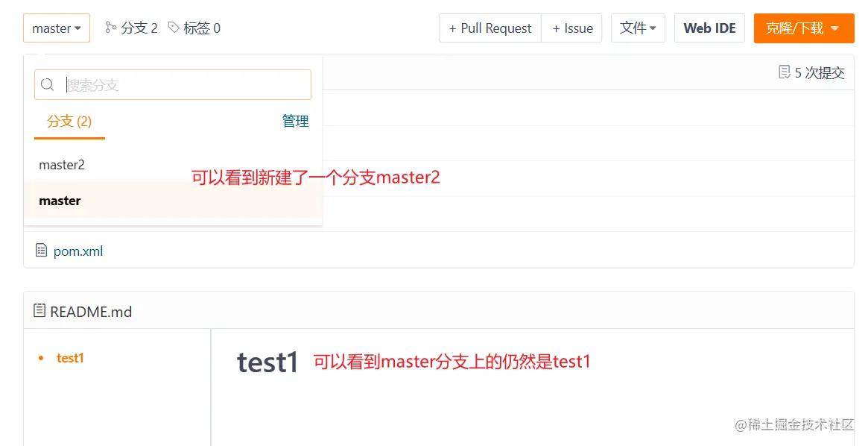The height and width of the screenshot is (446, 868).
Task: Select the 分支 (2) tab
Action: coord(69,122)
